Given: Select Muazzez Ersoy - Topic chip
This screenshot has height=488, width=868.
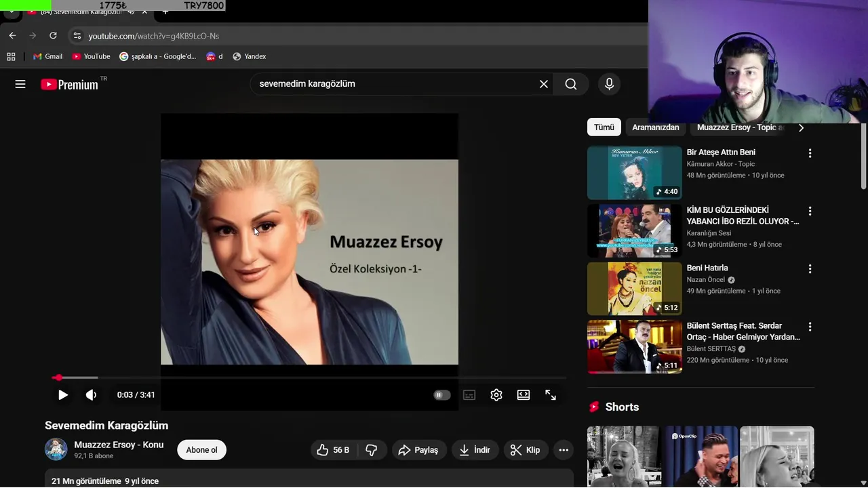Looking at the screenshot, I should (x=739, y=127).
